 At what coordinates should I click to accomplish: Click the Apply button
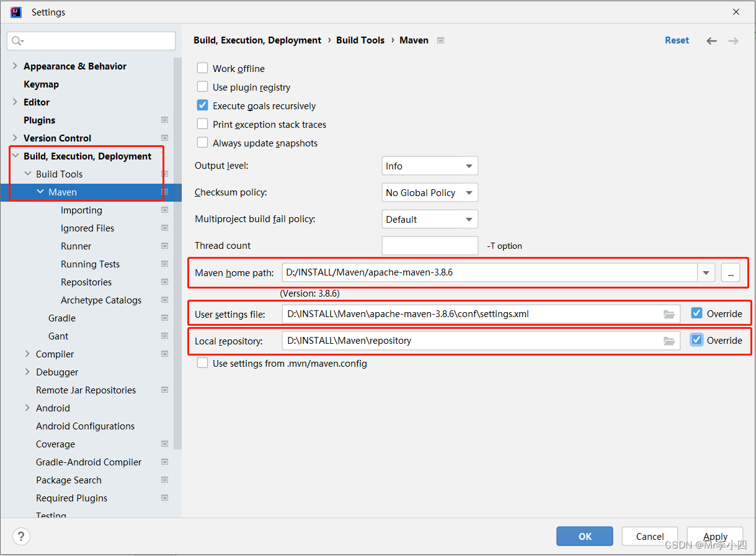[715, 536]
